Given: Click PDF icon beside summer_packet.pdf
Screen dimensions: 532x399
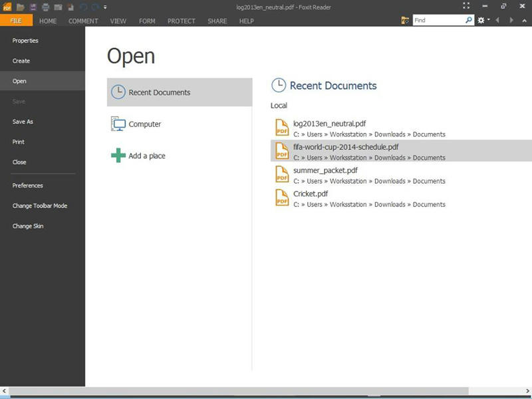Looking at the screenshot, I should click(x=282, y=174).
